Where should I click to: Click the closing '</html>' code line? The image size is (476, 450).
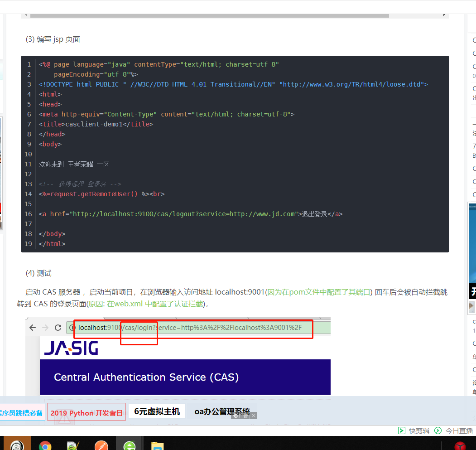tap(52, 244)
